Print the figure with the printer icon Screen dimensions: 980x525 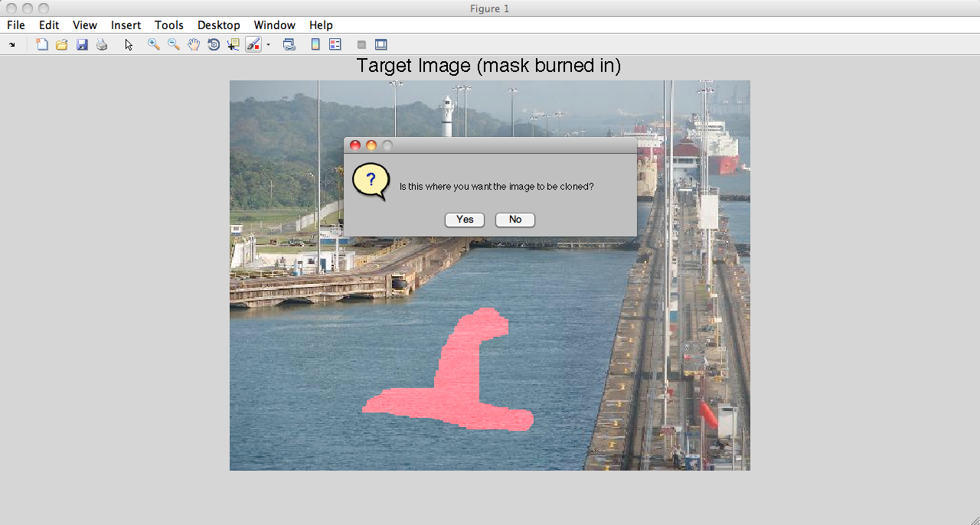coord(102,45)
